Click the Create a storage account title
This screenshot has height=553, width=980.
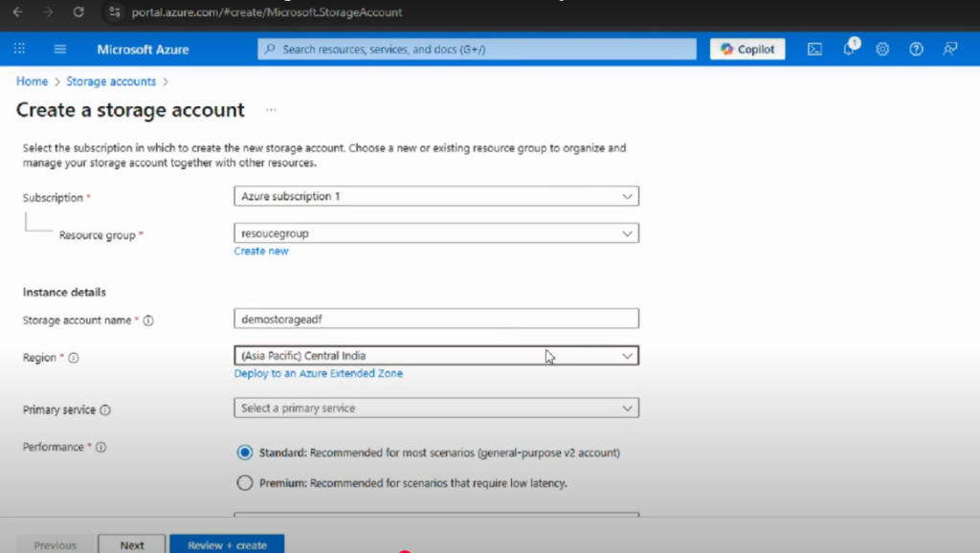tap(130, 110)
